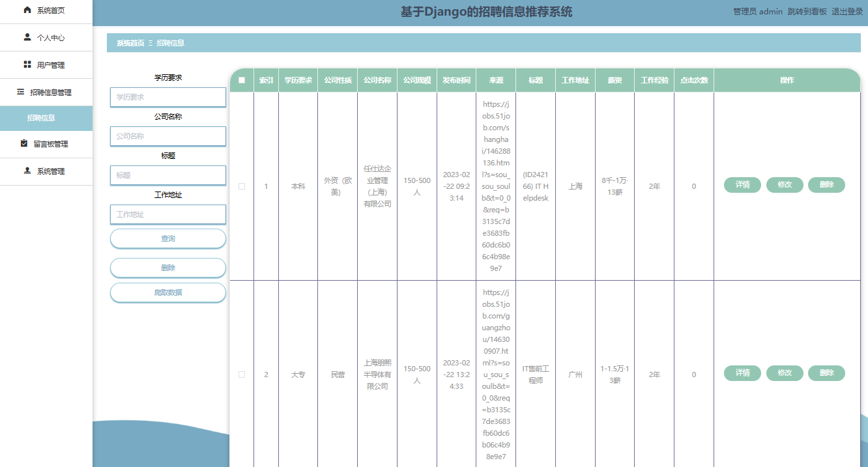Click the 操作 column header

[787, 80]
